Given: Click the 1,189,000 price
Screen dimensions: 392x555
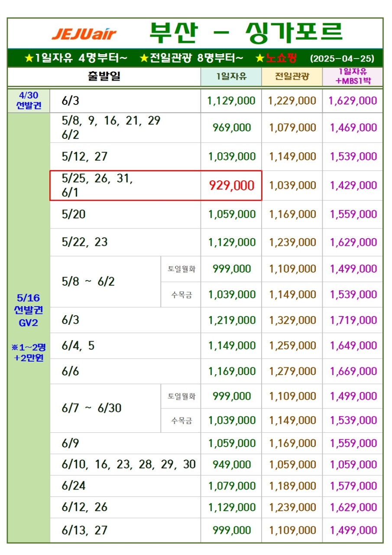Looking at the screenshot, I should tap(292, 486).
